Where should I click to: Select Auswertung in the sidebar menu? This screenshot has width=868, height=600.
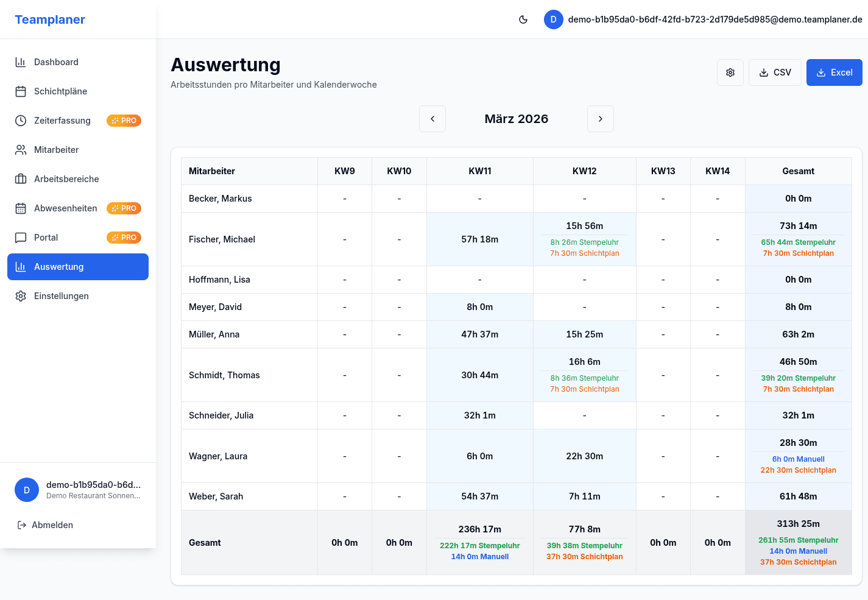pyautogui.click(x=78, y=266)
